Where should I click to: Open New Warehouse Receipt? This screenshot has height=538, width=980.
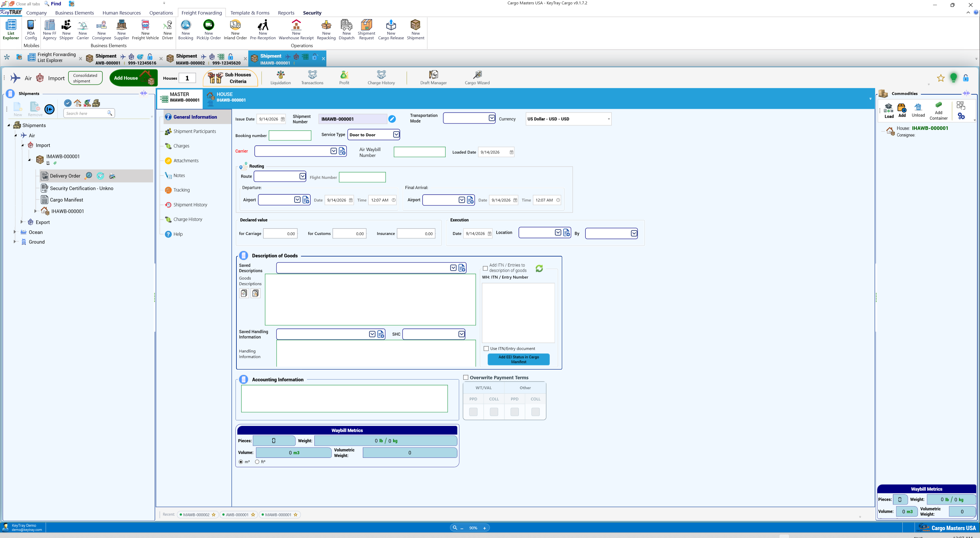point(296,30)
